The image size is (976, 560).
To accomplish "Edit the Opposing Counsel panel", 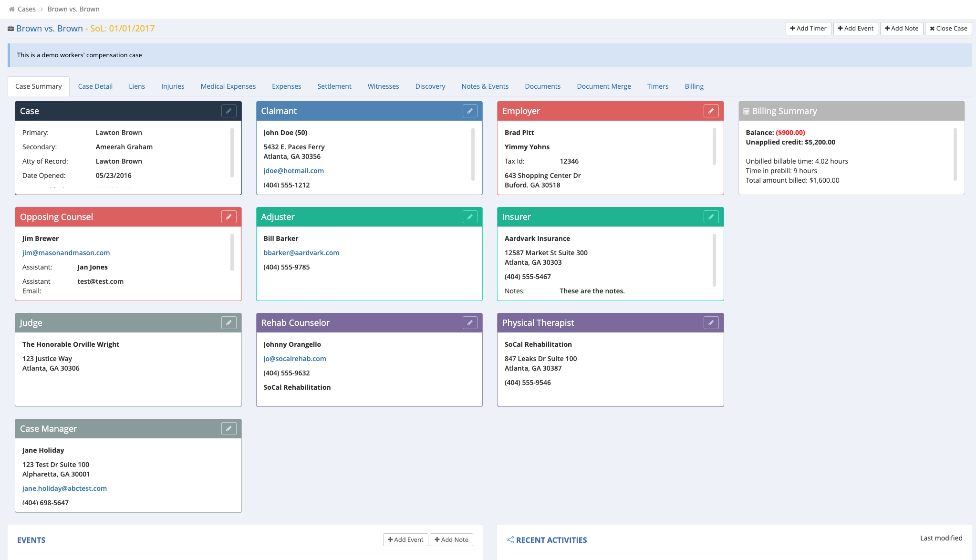I will click(x=229, y=217).
